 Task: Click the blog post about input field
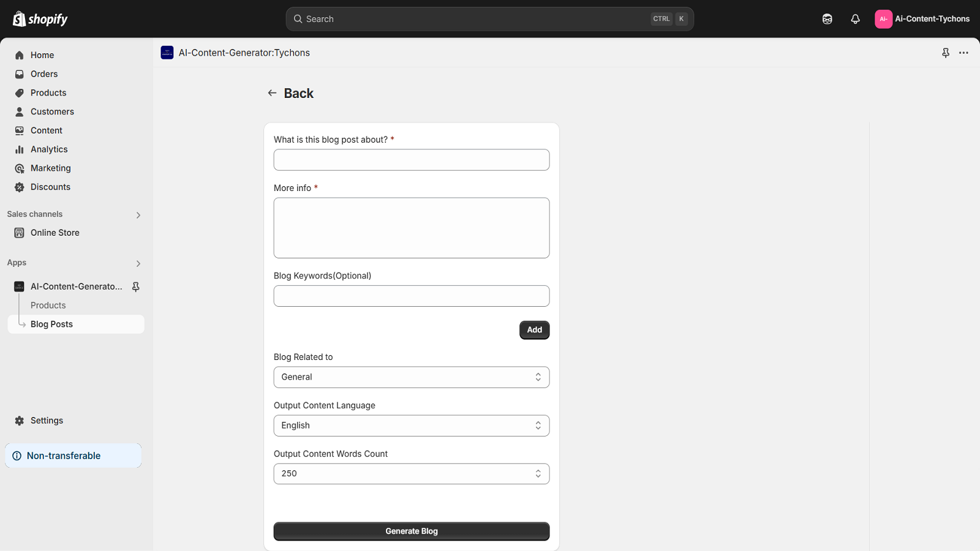point(412,160)
